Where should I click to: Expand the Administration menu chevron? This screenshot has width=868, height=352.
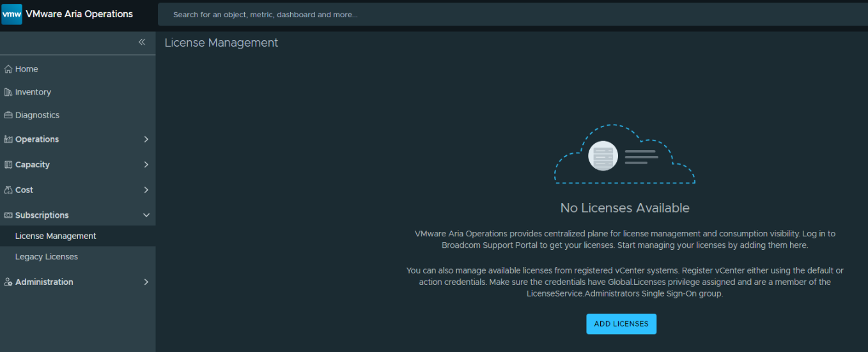coord(146,282)
